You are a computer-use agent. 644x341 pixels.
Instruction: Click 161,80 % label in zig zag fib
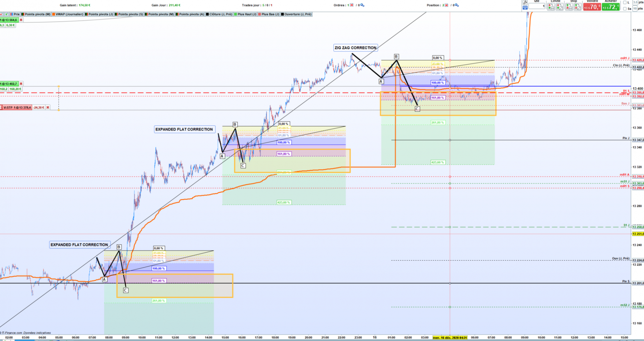(438, 98)
